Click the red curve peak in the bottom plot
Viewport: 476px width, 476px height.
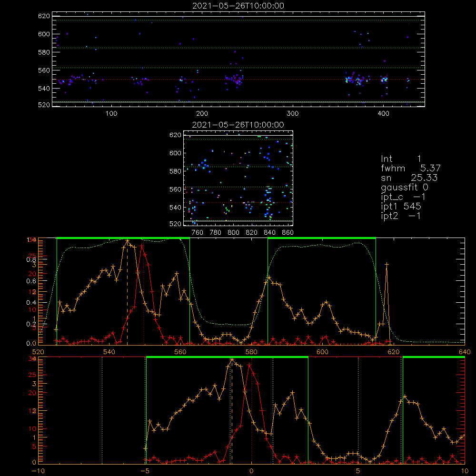tap(249, 365)
